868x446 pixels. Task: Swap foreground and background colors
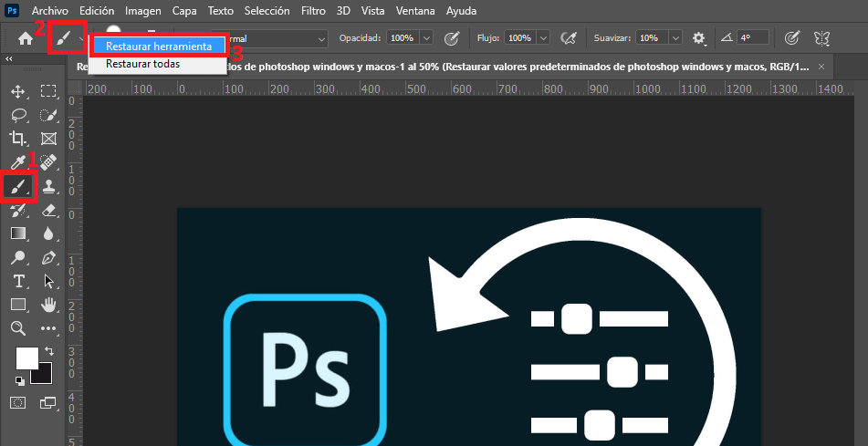pos(48,351)
